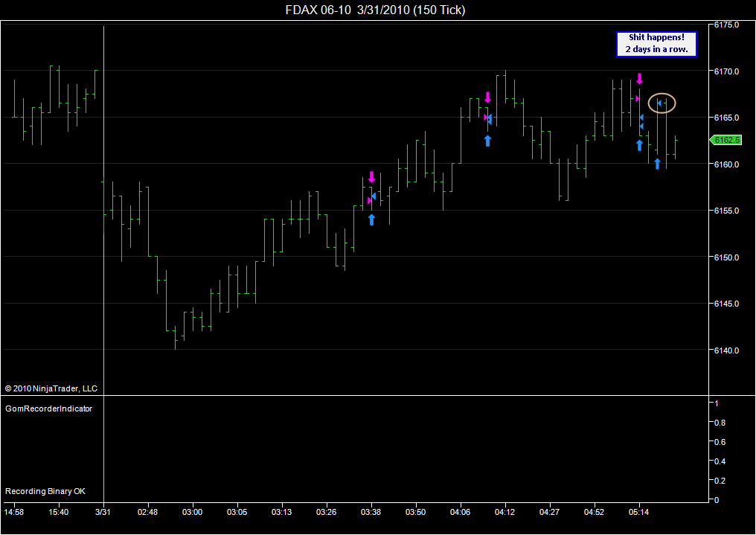
Task: Click the GomRecorderIndicator label
Action: 48,409
